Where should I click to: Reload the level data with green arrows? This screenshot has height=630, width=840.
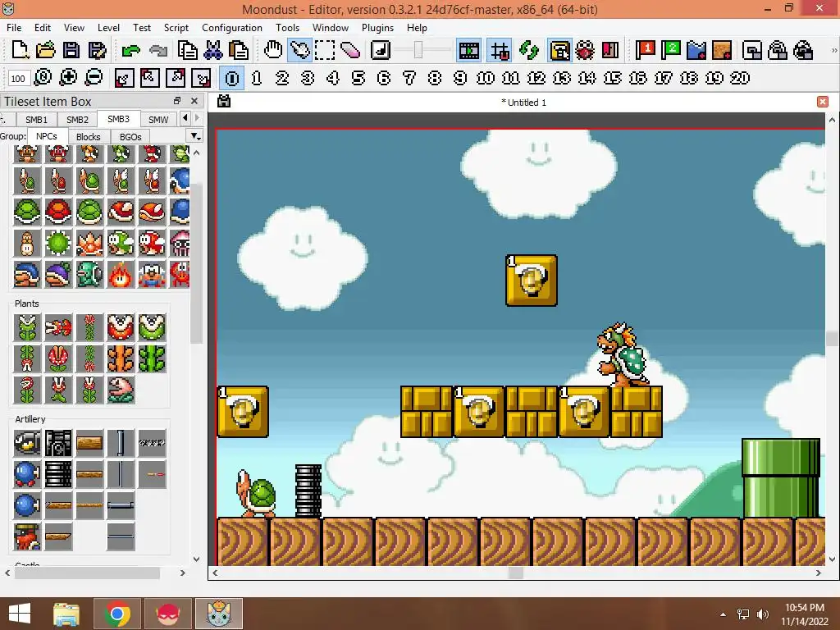coord(529,50)
